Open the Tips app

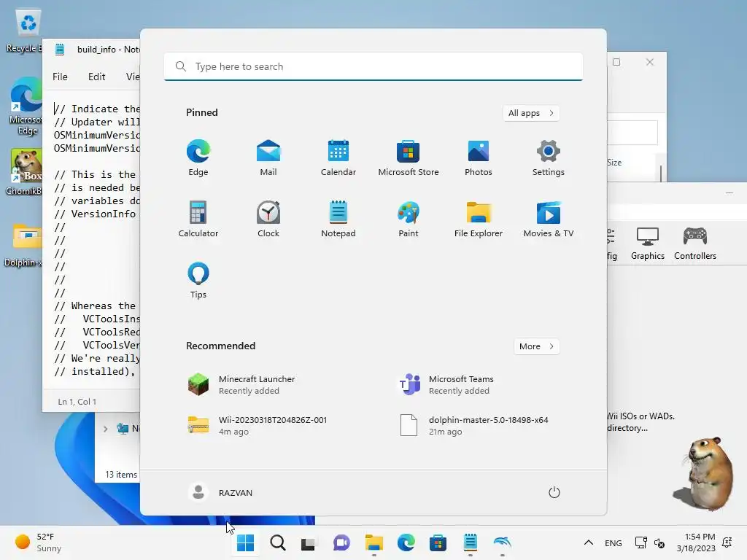tap(198, 280)
